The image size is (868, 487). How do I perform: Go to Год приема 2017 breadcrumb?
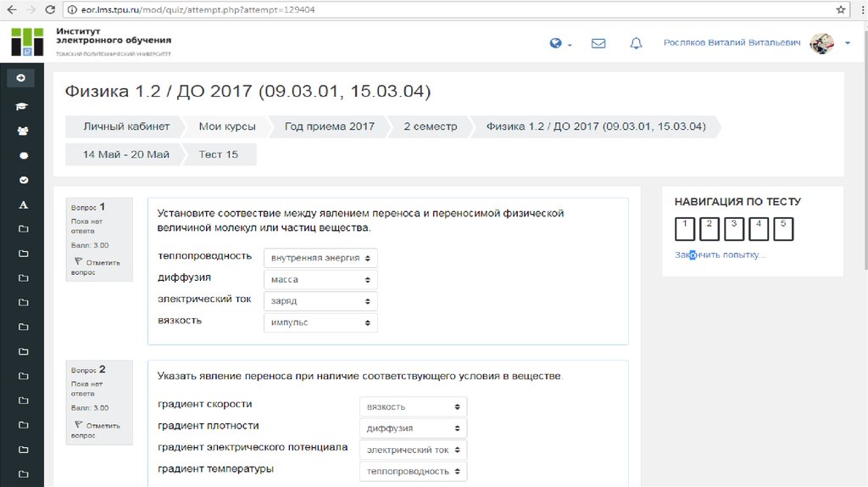pyautogui.click(x=330, y=126)
